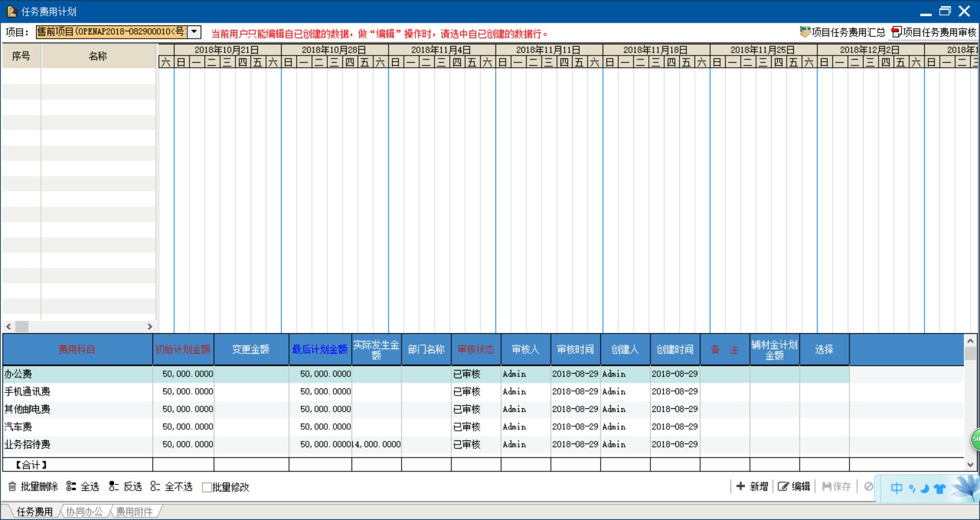Click the 全选 select-all icon
This screenshot has height=520, width=980.
(x=71, y=486)
